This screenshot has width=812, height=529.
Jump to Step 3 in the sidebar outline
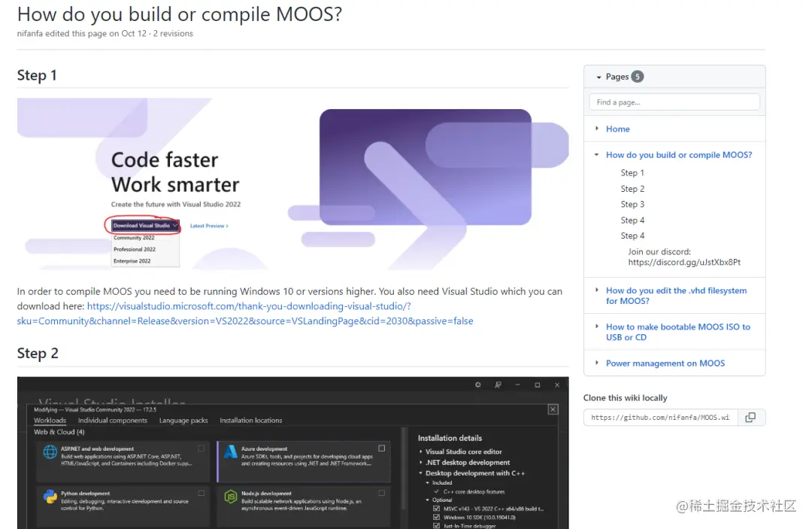tap(632, 205)
